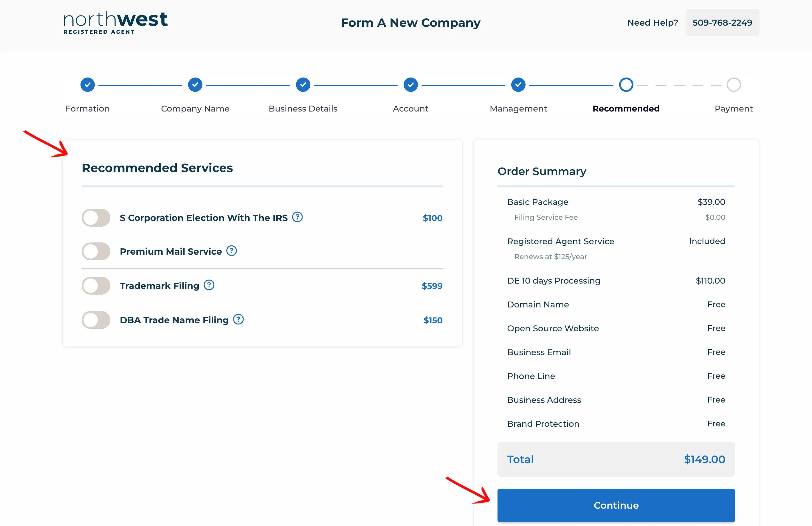812x526 pixels.
Task: Click the Order Summary heading
Action: pos(542,171)
